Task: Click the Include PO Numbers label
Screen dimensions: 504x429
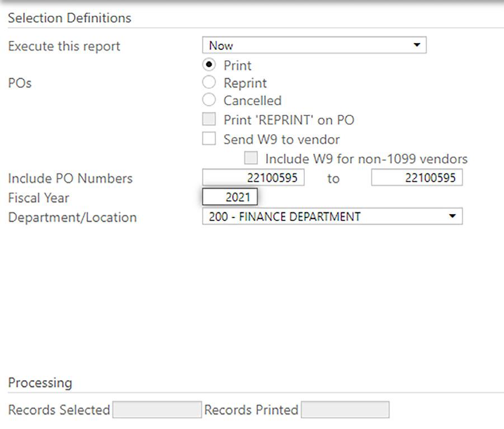Action: [70, 178]
